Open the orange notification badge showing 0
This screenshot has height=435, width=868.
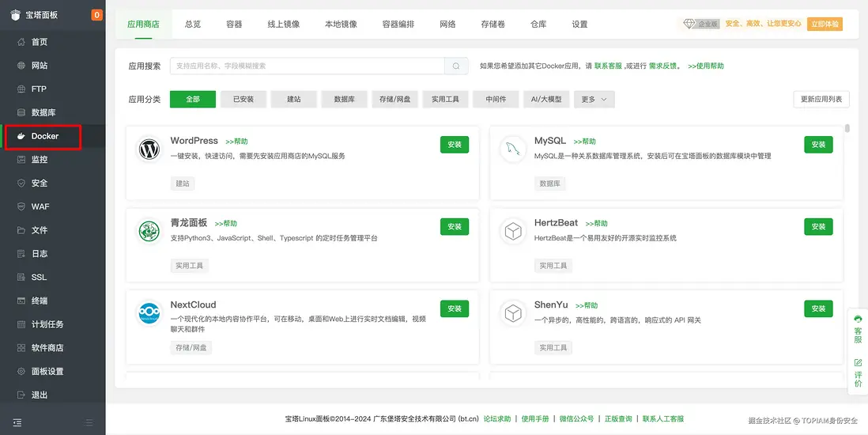point(97,15)
